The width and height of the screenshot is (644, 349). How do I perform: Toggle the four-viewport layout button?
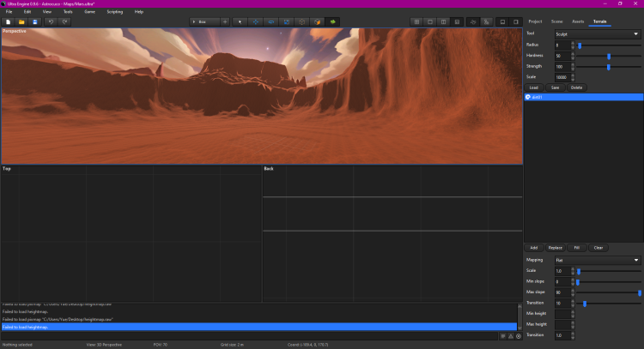coord(417,21)
